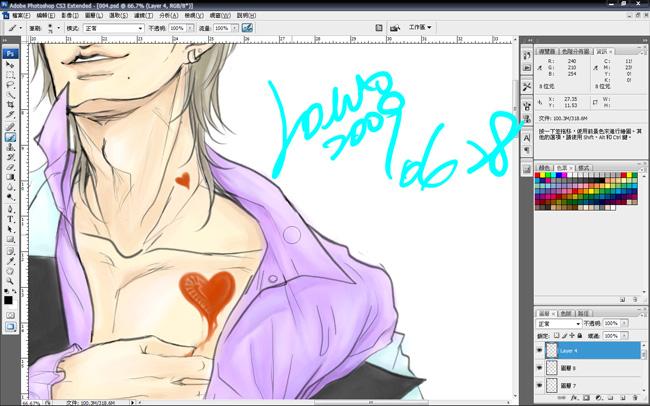This screenshot has width=650, height=406.
Task: Hide Layer 4 visibility eye
Action: point(539,350)
